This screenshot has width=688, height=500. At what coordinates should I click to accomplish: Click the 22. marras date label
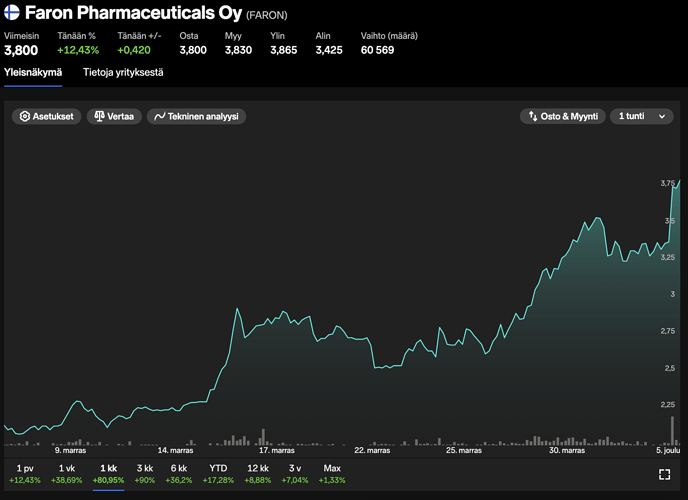372,450
